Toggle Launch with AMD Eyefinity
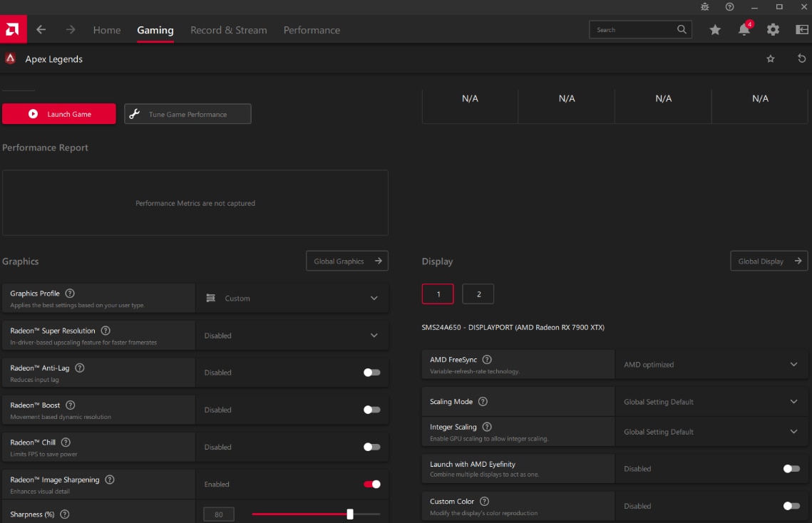Image resolution: width=812 pixels, height=523 pixels. click(x=791, y=469)
